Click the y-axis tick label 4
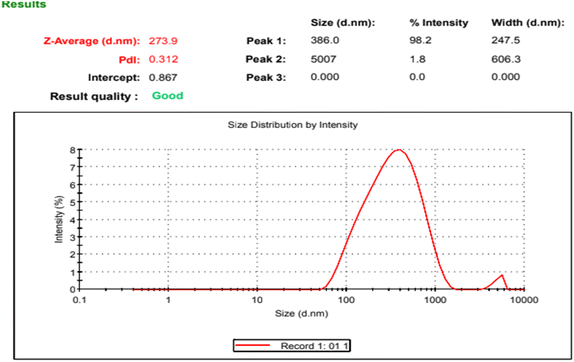 [x=72, y=220]
